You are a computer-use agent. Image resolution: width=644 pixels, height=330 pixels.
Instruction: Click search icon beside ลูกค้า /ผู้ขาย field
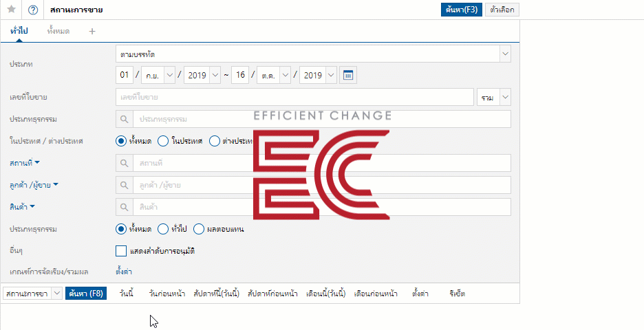tap(125, 185)
